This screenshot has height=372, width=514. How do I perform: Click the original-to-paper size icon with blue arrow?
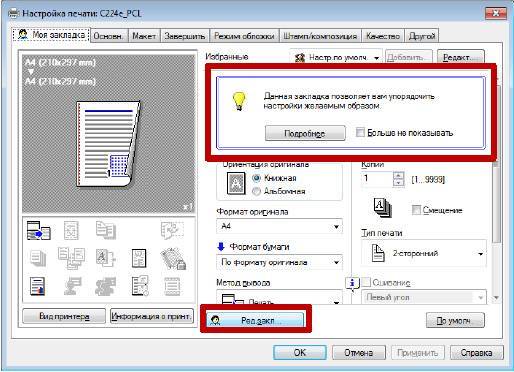tap(38, 230)
